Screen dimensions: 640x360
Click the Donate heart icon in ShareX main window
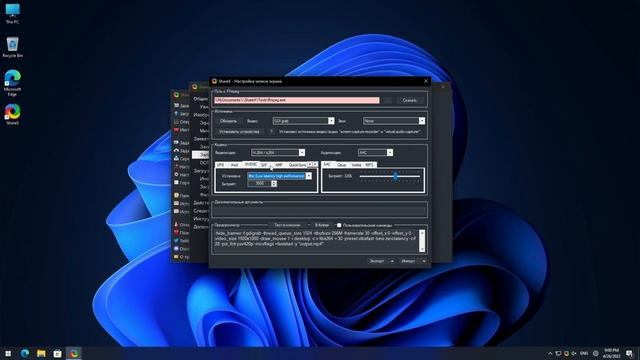pyautogui.click(x=176, y=232)
